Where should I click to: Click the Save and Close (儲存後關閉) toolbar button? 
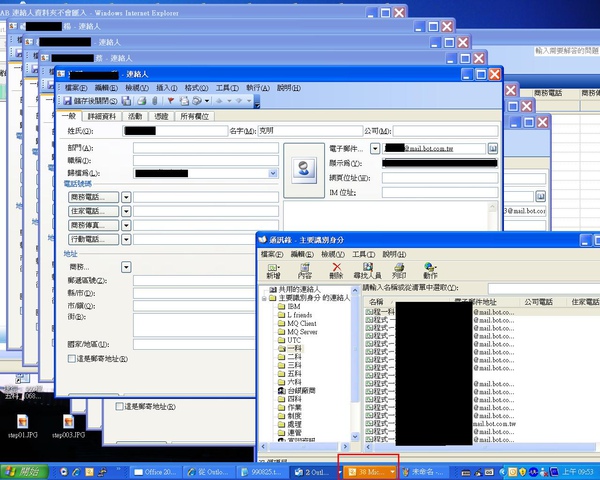(90, 101)
